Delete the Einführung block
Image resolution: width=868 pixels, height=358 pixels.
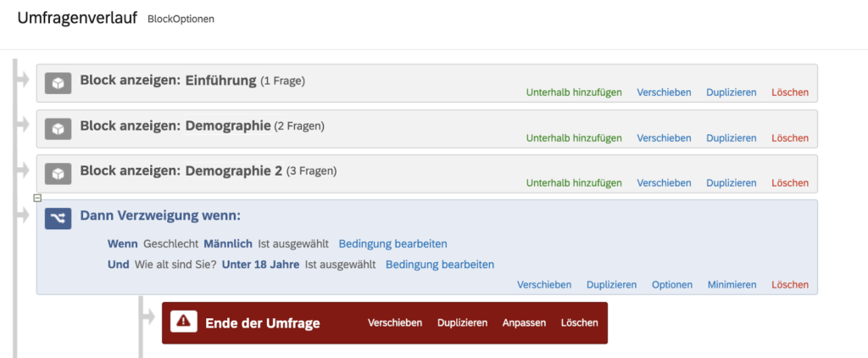[790, 92]
